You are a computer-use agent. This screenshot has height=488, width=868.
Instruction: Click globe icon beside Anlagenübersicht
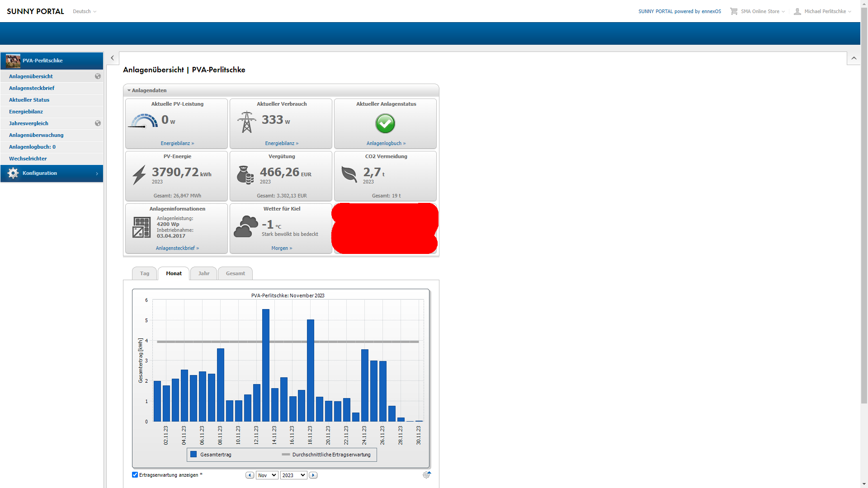pyautogui.click(x=98, y=76)
